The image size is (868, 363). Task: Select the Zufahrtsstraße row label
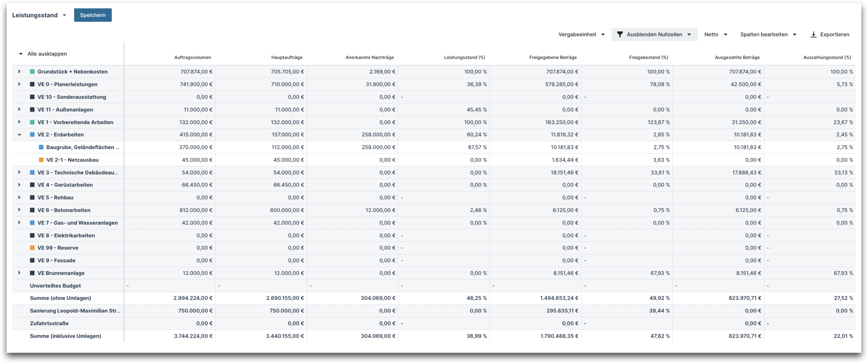click(49, 323)
